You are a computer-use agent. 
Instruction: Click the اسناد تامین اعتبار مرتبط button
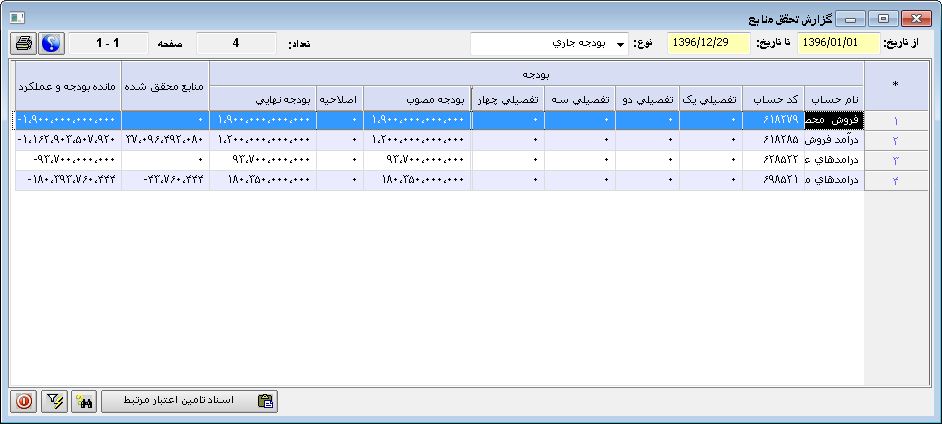189,402
